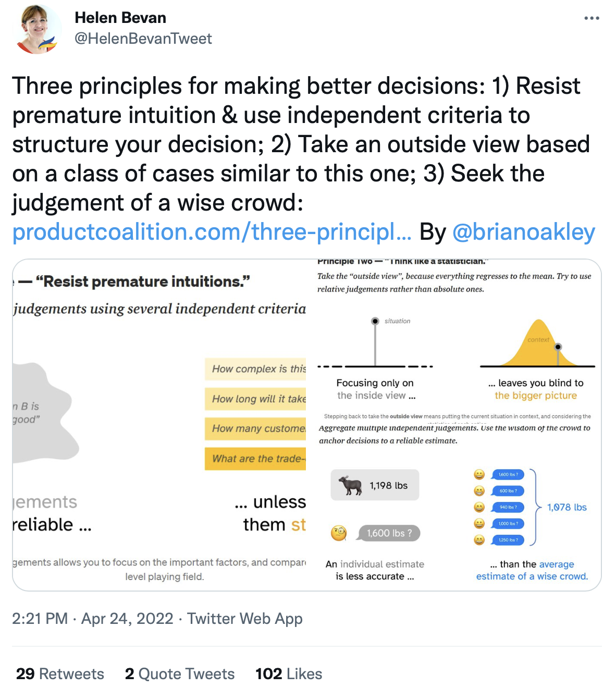Viewport: 616px width, 688px height.
Task: Open the @brianoakley mention
Action: click(524, 232)
